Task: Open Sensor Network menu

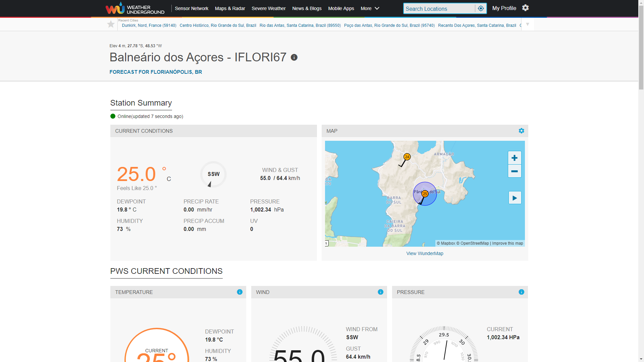Action: [192, 8]
